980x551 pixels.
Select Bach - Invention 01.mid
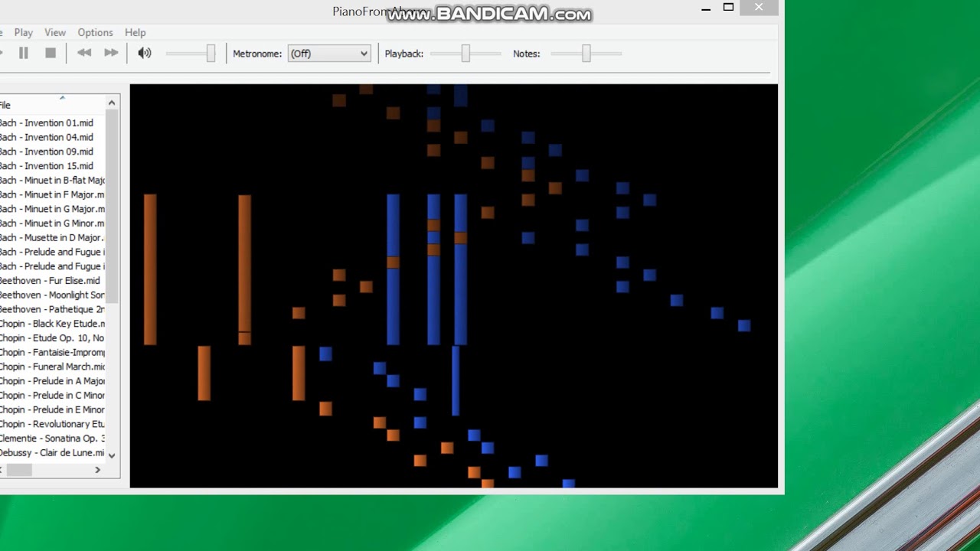tap(46, 122)
